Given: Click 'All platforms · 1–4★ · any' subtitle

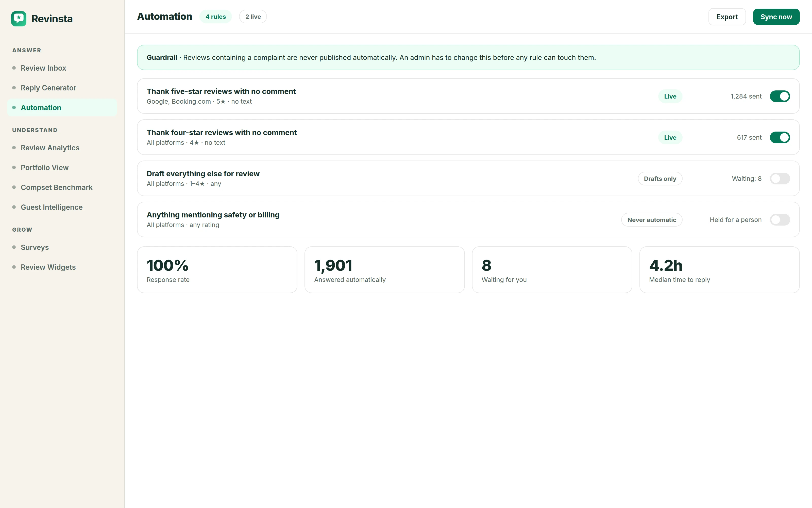Looking at the screenshot, I should point(184,184).
